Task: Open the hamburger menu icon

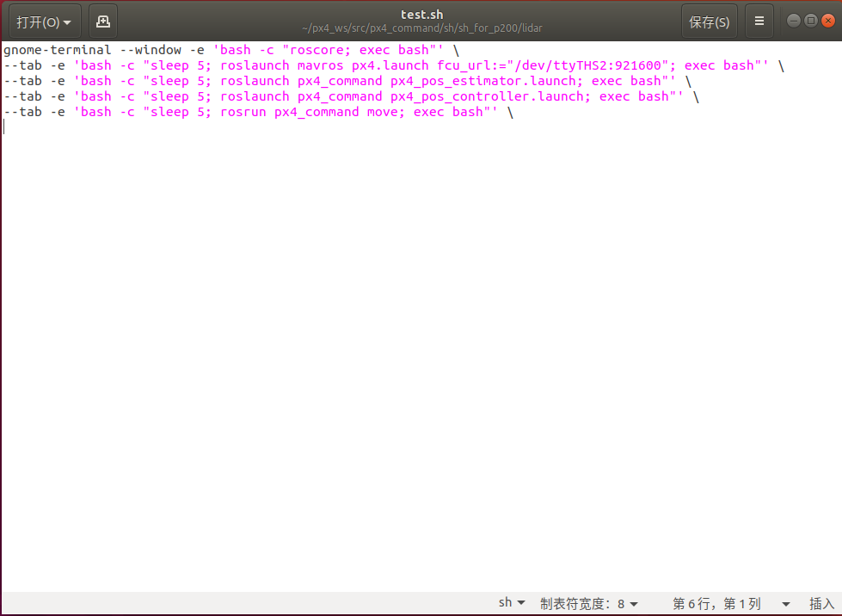Action: point(759,22)
